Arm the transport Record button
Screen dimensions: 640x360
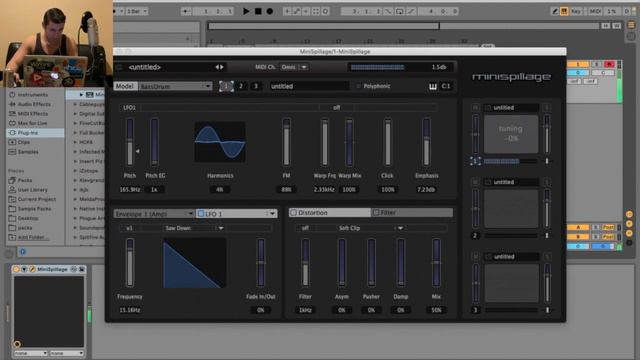point(269,11)
